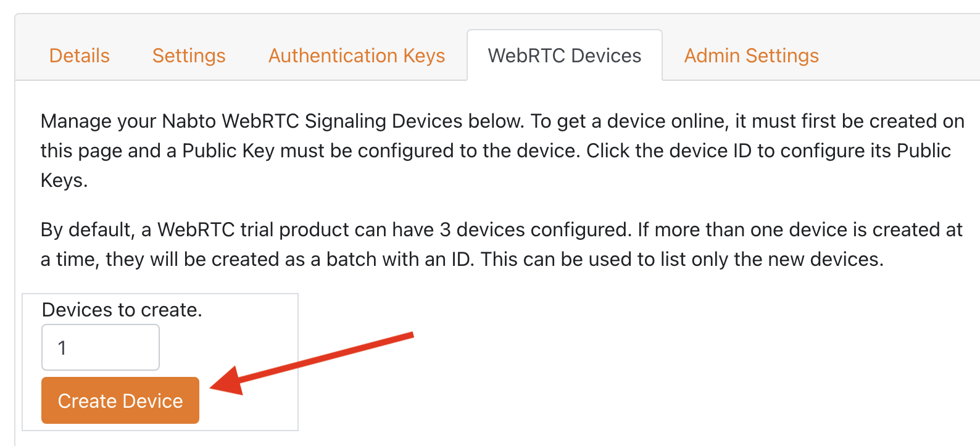Image resolution: width=980 pixels, height=446 pixels.
Task: Click the phrase "Click the device ID"
Action: (668, 151)
